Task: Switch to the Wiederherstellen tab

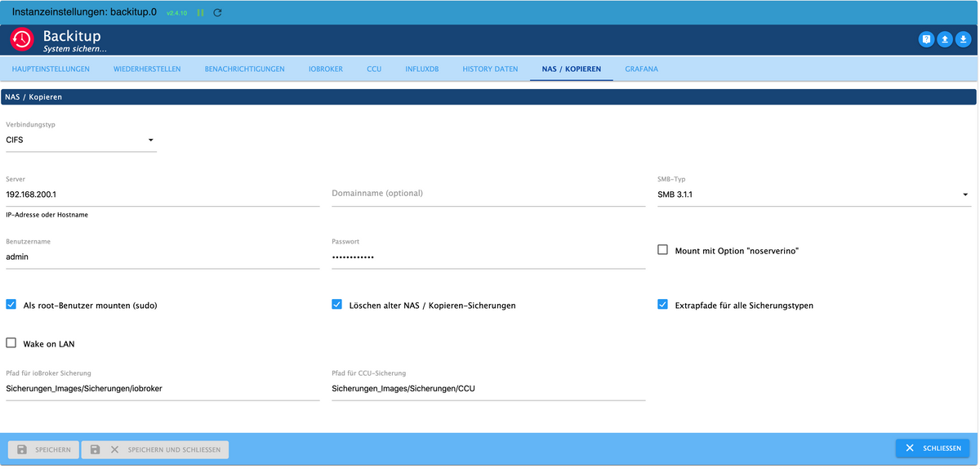Action: (147, 69)
